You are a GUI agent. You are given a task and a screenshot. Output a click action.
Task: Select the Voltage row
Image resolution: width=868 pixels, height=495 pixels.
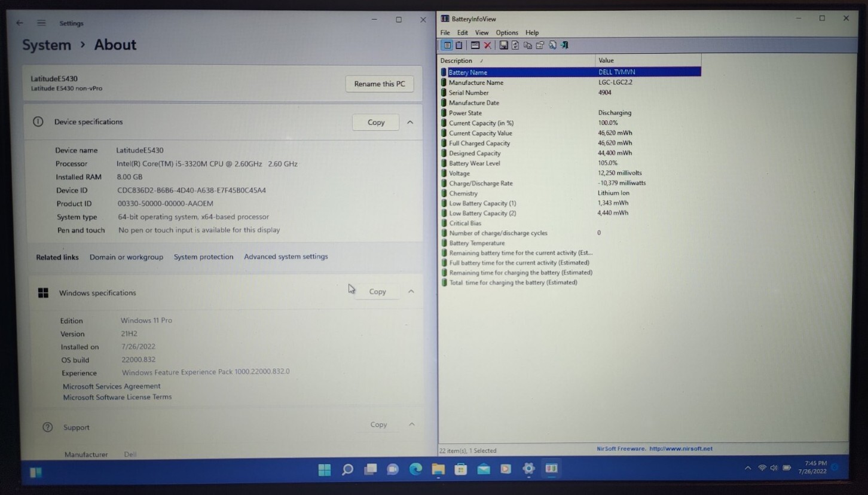570,173
